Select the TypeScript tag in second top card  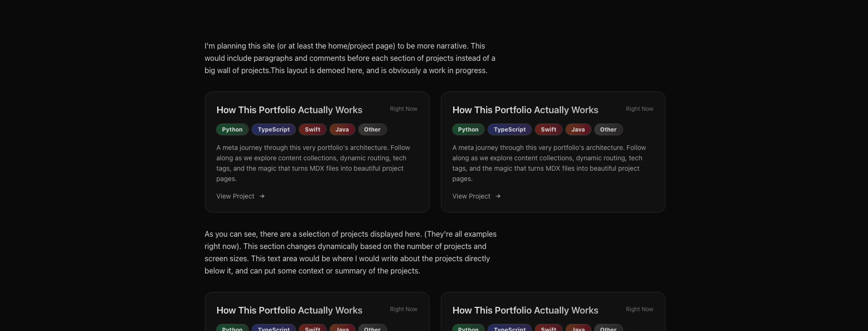pyautogui.click(x=510, y=130)
